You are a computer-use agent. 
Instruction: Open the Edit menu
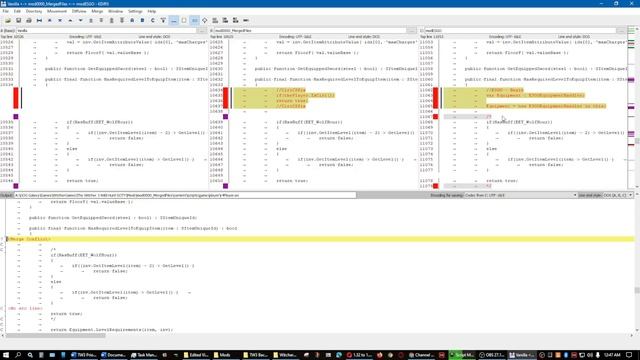point(17,11)
